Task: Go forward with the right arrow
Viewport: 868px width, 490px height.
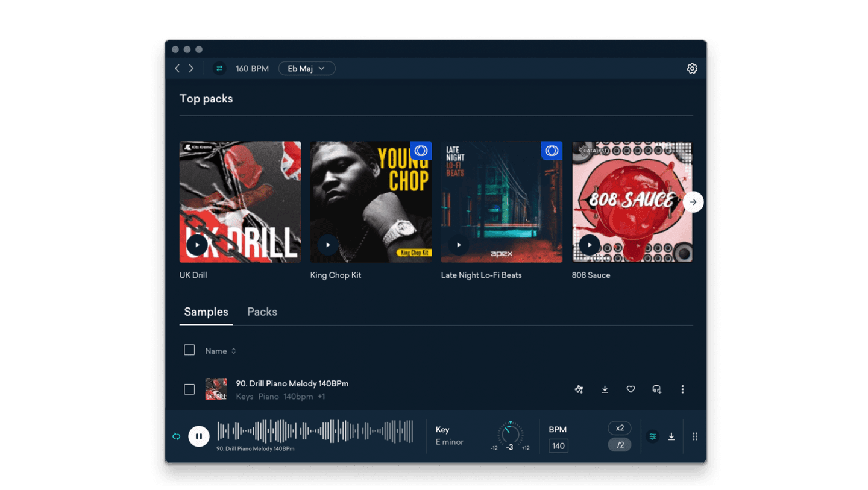Action: [x=191, y=69]
